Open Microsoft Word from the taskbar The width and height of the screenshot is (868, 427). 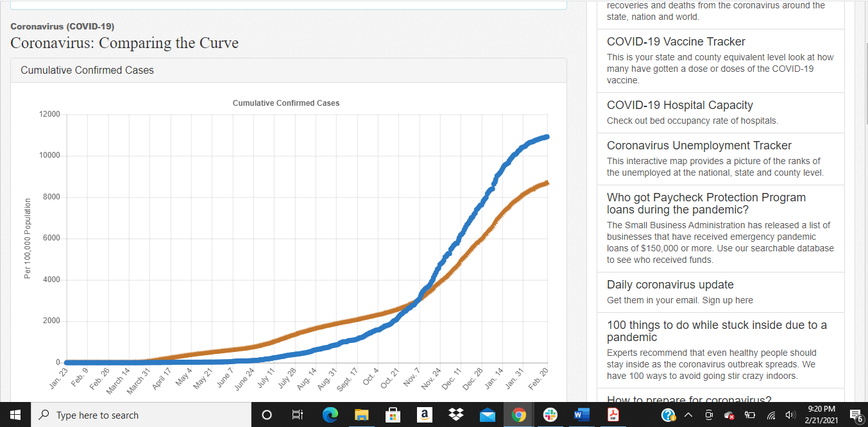(x=582, y=415)
